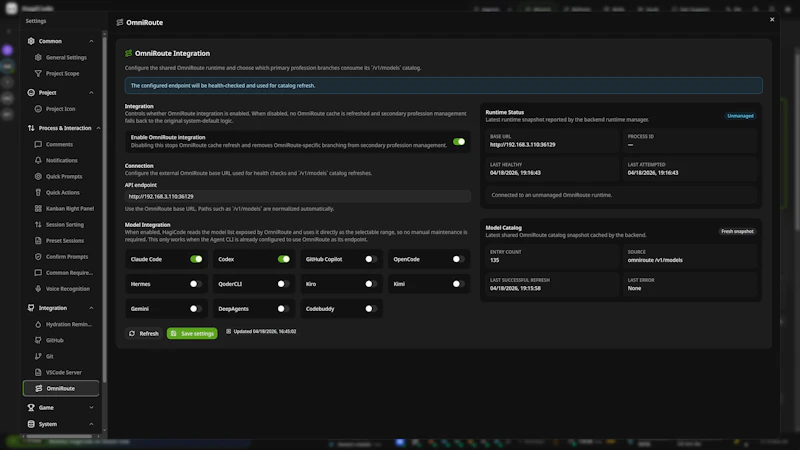Screen dimensions: 800x450
Task: Close the Settings dialog
Action: (x=772, y=19)
